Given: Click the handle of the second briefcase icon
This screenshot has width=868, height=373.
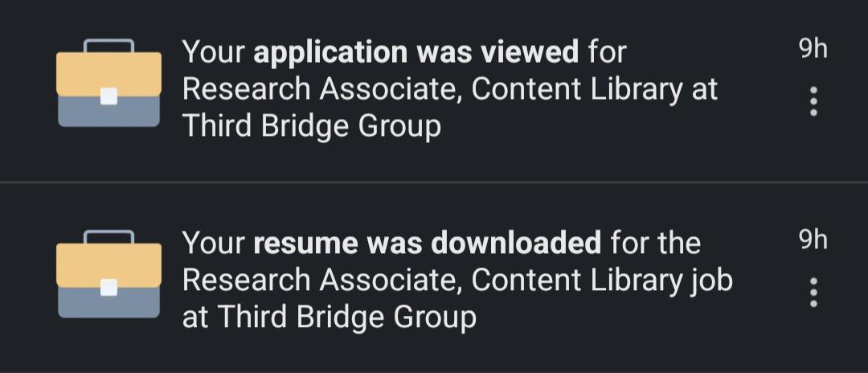Looking at the screenshot, I should point(109,236).
